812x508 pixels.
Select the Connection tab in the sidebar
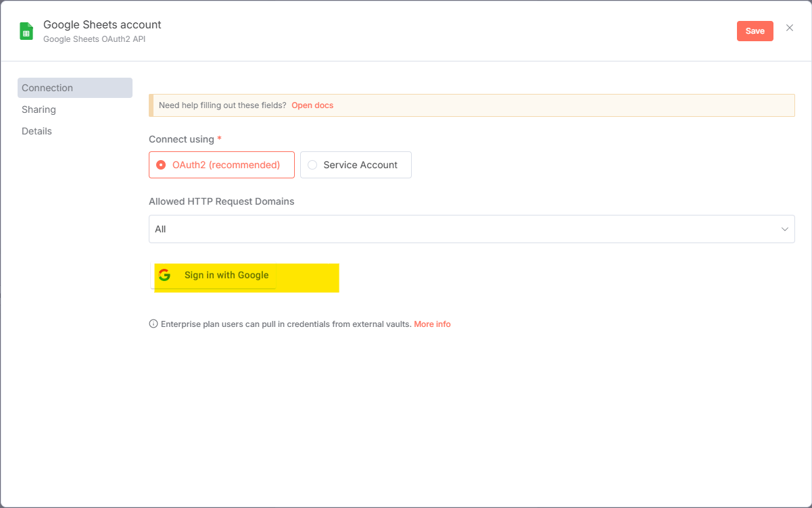click(x=47, y=87)
